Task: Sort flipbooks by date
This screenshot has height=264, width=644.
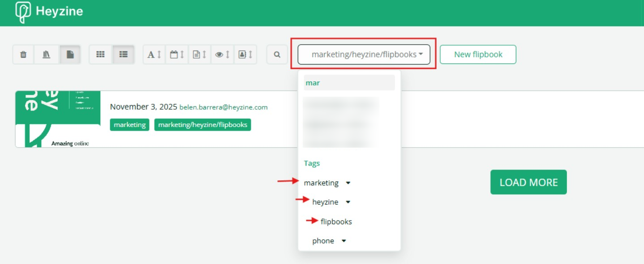Action: (x=177, y=55)
